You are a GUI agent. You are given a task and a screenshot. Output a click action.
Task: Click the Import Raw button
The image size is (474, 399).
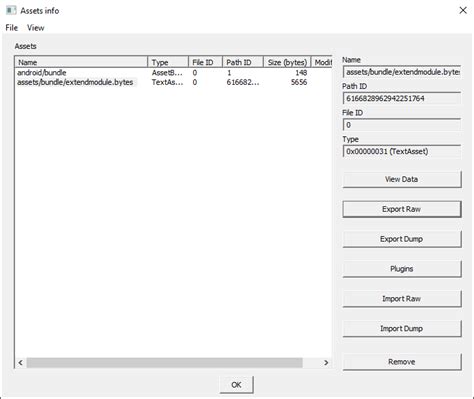point(402,299)
